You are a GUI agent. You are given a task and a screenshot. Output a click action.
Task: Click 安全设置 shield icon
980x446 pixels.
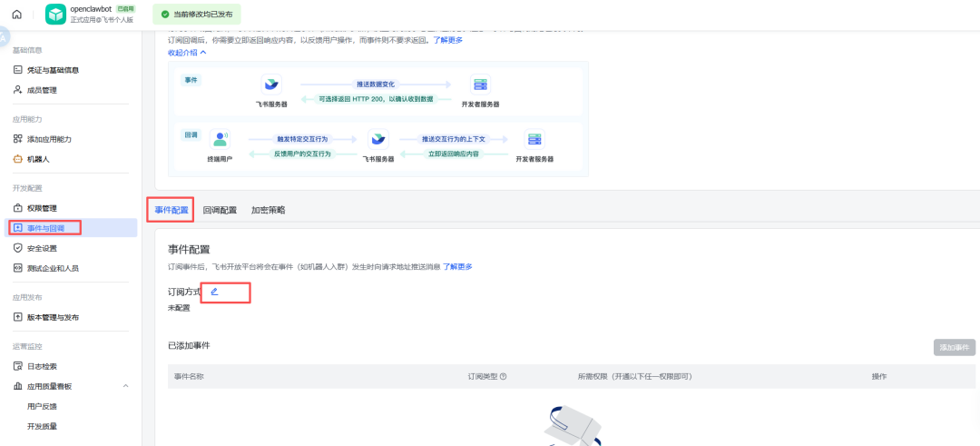point(17,248)
